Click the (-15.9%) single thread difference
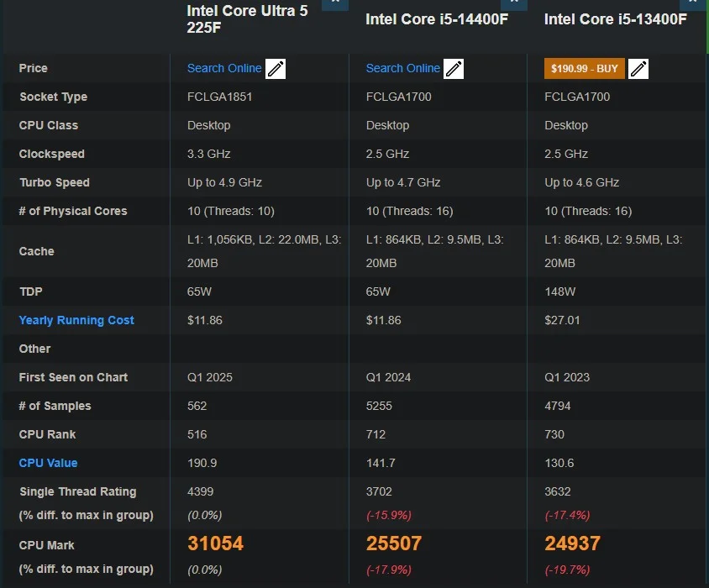This screenshot has width=709, height=588. [x=389, y=515]
